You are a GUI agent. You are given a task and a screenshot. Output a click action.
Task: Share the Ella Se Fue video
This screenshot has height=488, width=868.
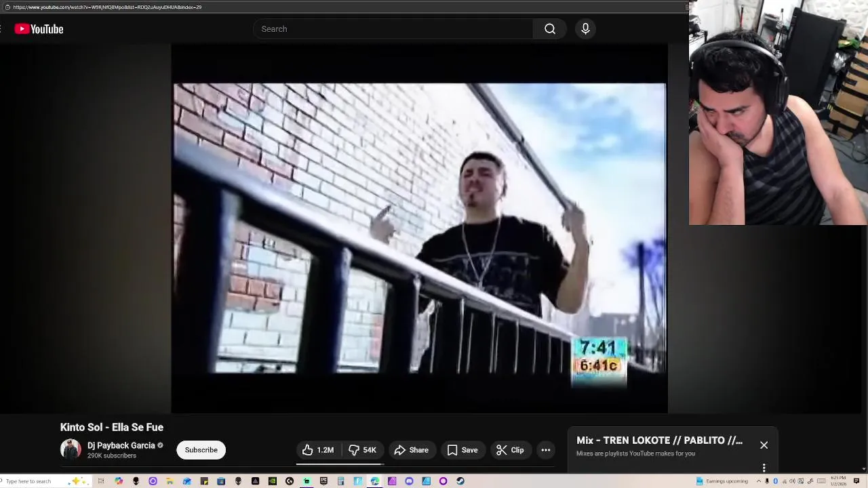411,450
